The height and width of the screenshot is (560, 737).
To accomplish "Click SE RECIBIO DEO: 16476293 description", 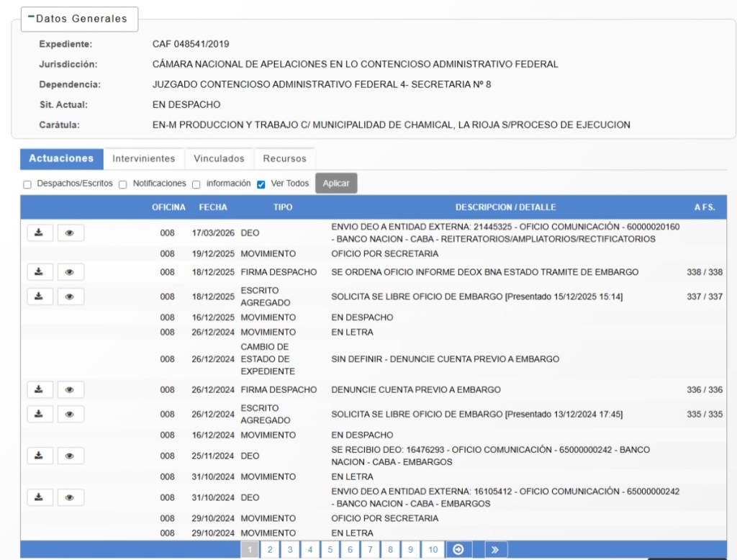I will tap(490, 456).
